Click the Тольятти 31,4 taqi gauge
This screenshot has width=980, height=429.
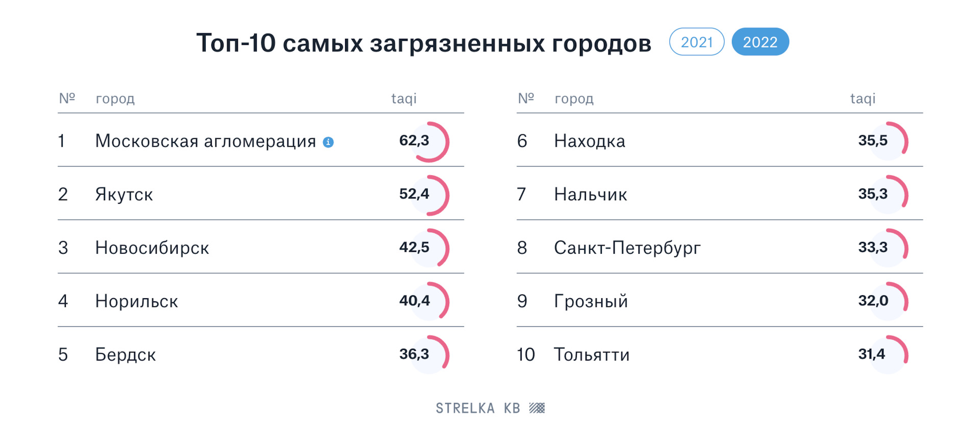[888, 354]
